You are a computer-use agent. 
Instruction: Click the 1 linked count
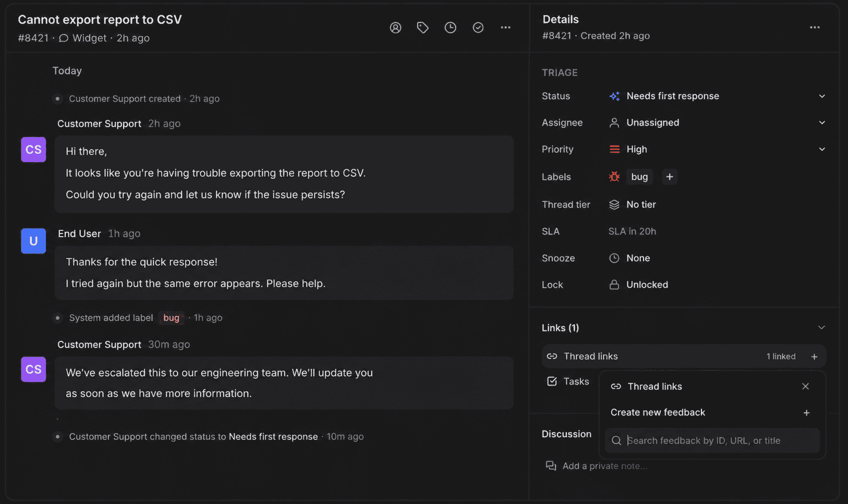(x=781, y=357)
